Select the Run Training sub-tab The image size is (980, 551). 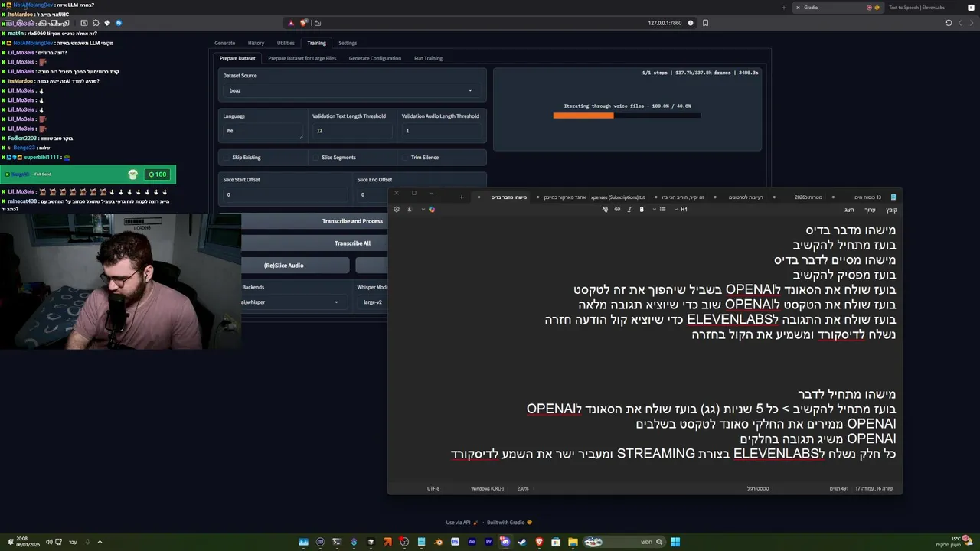[428, 58]
